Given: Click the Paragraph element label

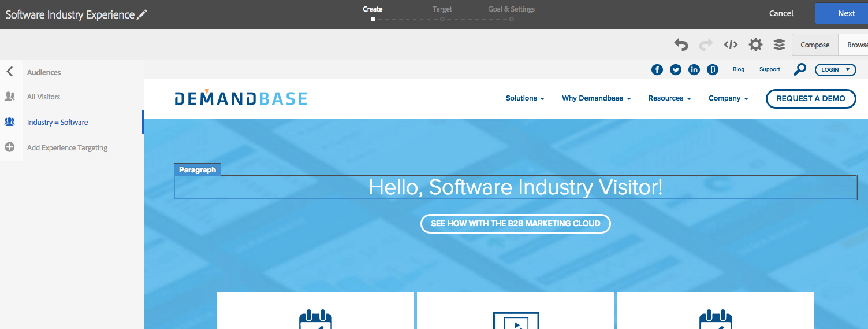Looking at the screenshot, I should [198, 170].
